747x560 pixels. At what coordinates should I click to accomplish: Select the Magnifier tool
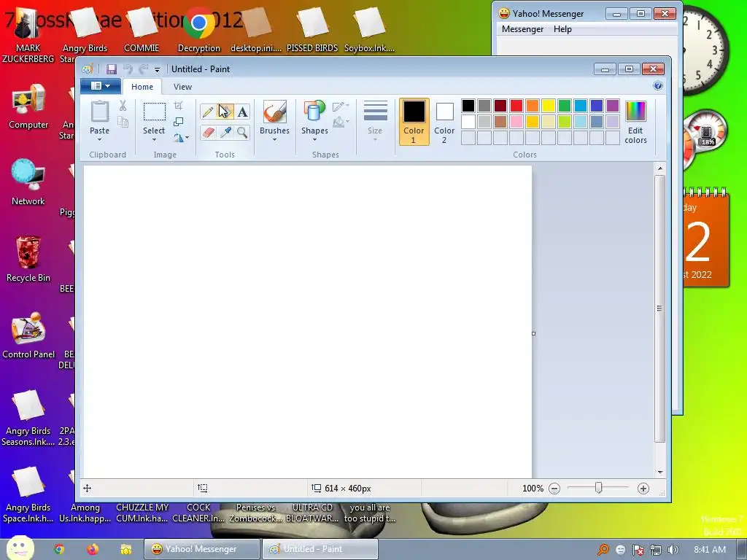point(242,132)
